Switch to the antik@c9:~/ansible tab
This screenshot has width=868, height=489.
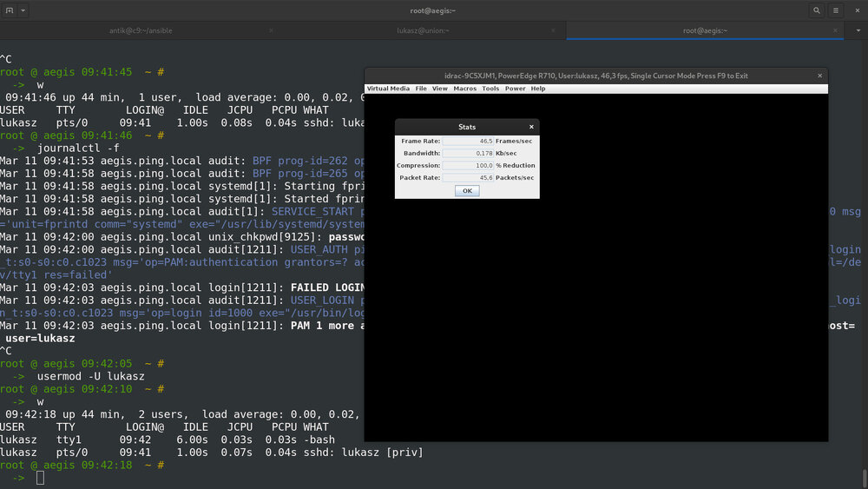139,30
